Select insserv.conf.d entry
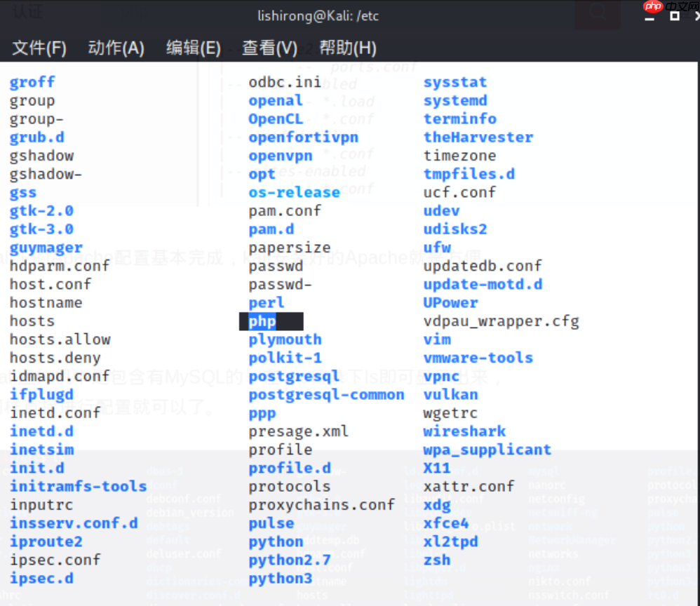700x606 pixels. [x=74, y=523]
